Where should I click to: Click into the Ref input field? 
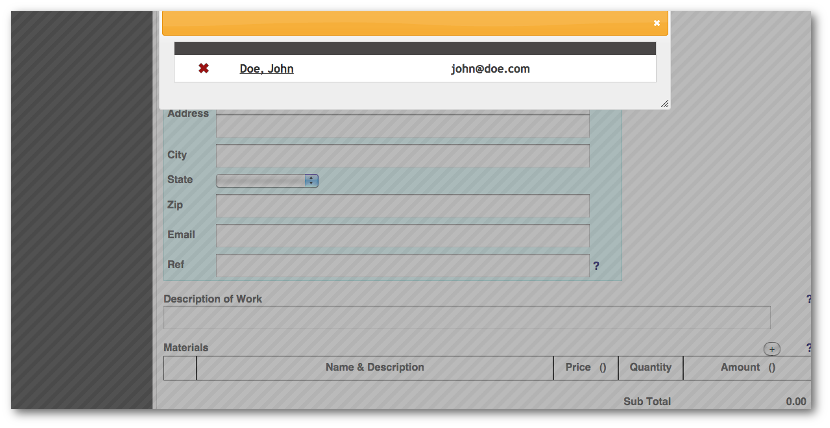pyautogui.click(x=402, y=266)
